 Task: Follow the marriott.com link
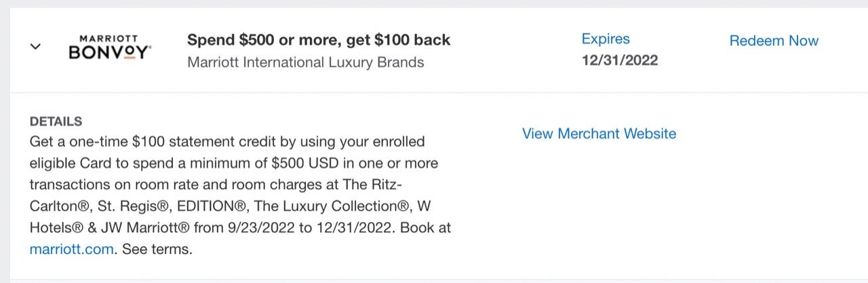71,248
